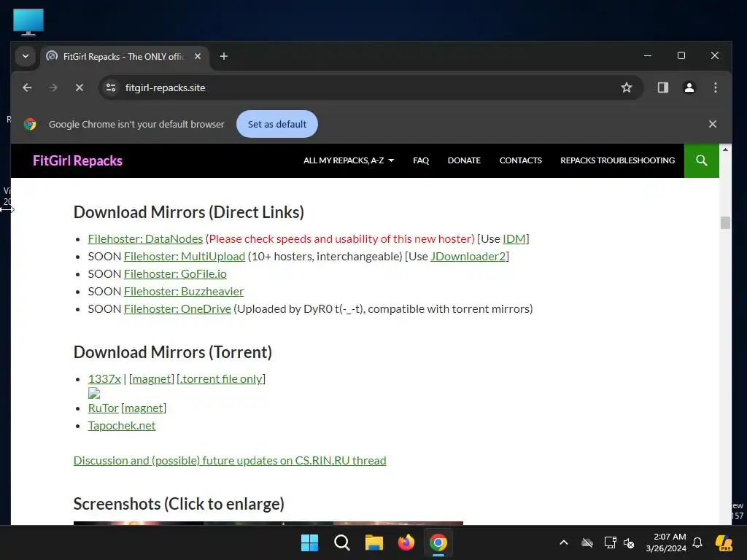Click the RuTor magnet link
Screen dimensions: 747x560
(144, 408)
